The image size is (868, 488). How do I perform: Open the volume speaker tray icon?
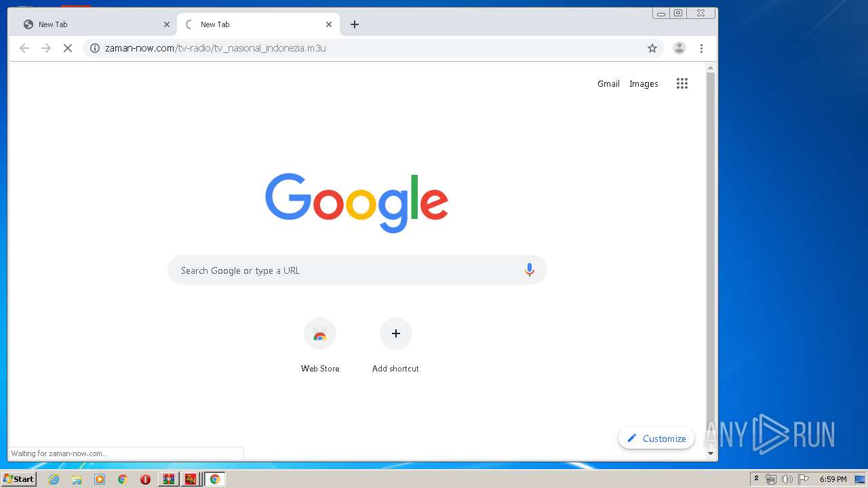click(x=787, y=479)
